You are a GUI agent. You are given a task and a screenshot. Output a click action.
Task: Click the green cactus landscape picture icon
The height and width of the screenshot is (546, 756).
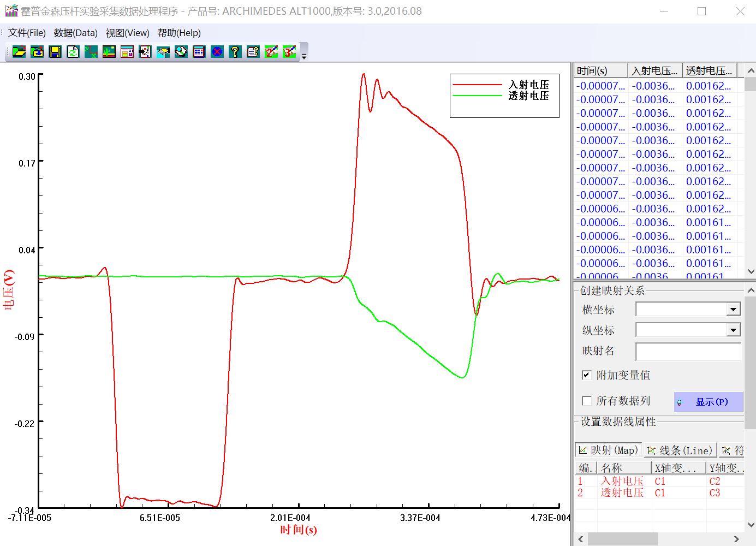pyautogui.click(x=109, y=52)
